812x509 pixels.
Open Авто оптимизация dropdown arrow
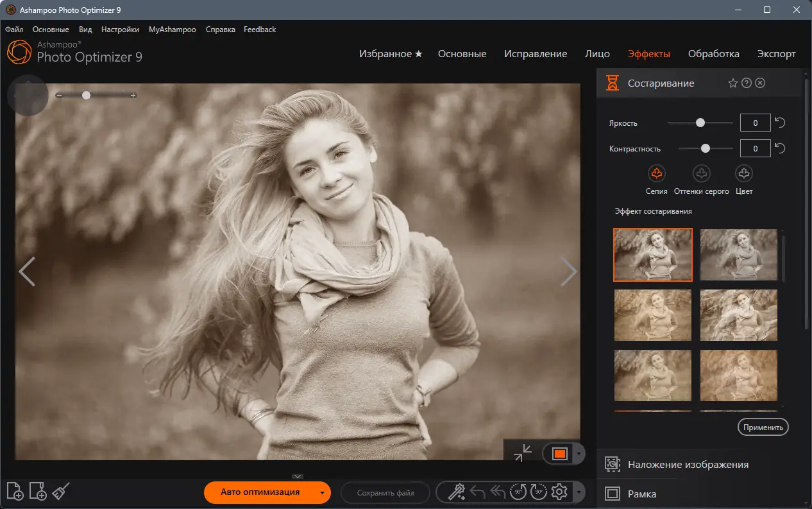coord(321,493)
